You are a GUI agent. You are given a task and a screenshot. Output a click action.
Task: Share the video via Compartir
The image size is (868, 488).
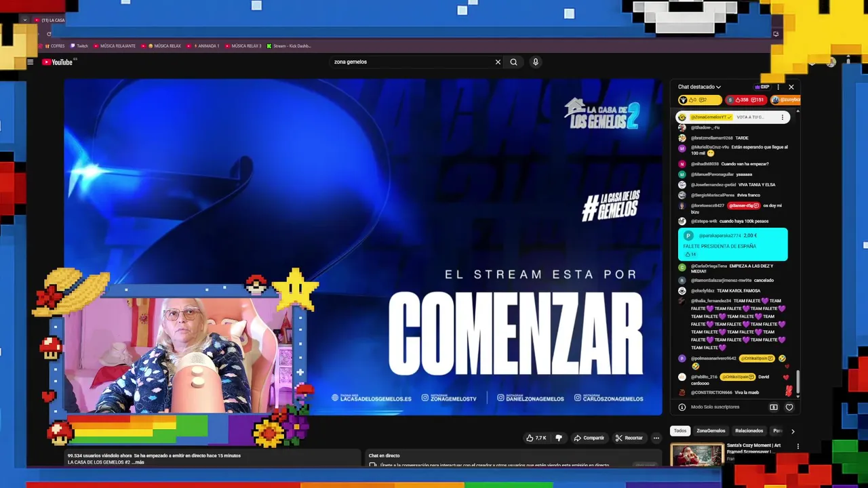click(589, 438)
